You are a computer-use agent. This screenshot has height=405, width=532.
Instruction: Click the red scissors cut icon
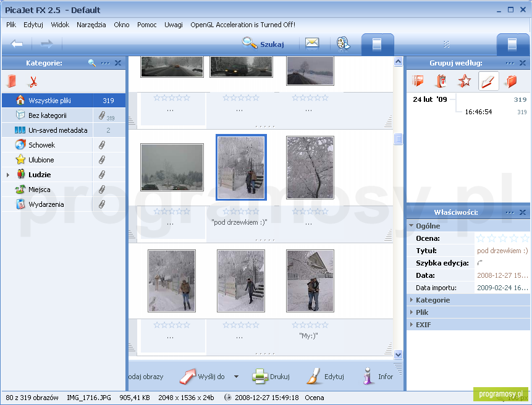(x=33, y=81)
